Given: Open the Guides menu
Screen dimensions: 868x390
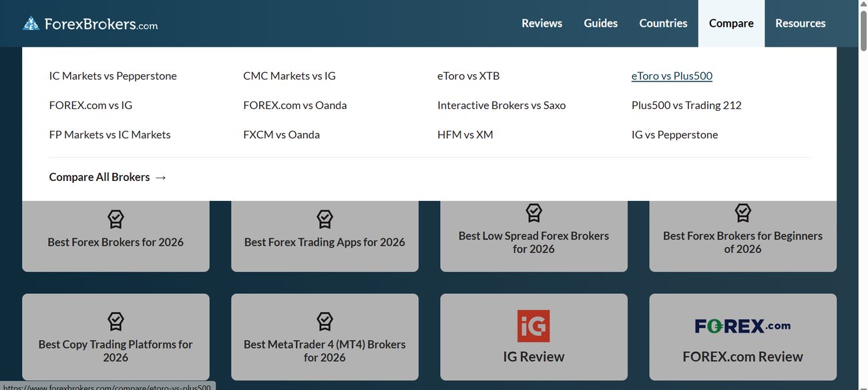Looking at the screenshot, I should [600, 23].
